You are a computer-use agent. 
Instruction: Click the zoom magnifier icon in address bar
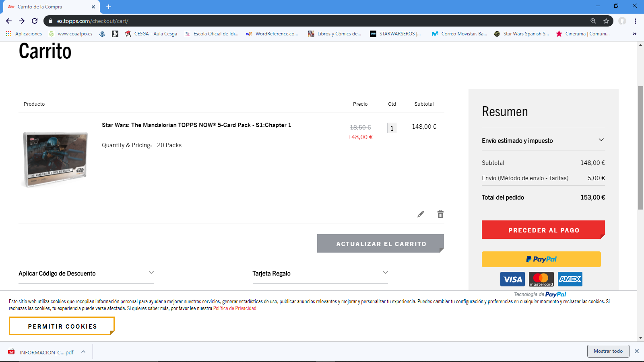coord(593,21)
